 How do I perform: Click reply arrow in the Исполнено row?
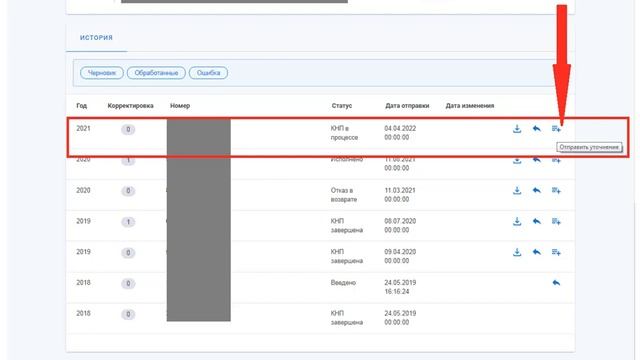(537, 160)
